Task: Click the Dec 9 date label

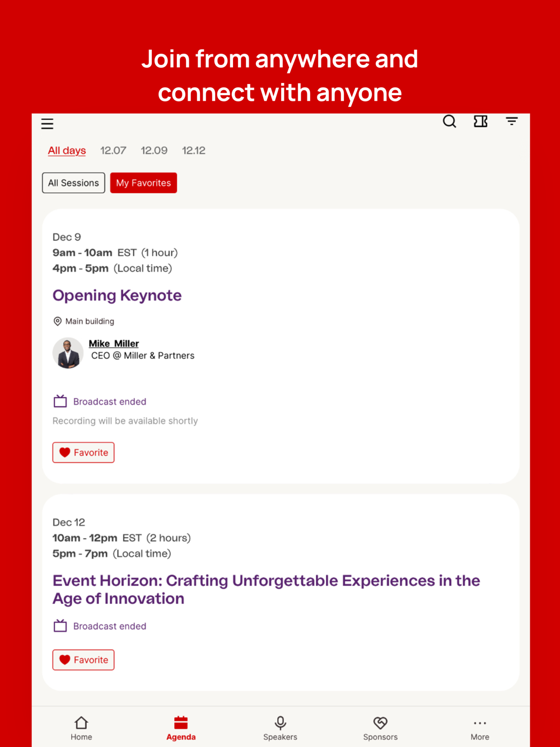Action: (67, 237)
